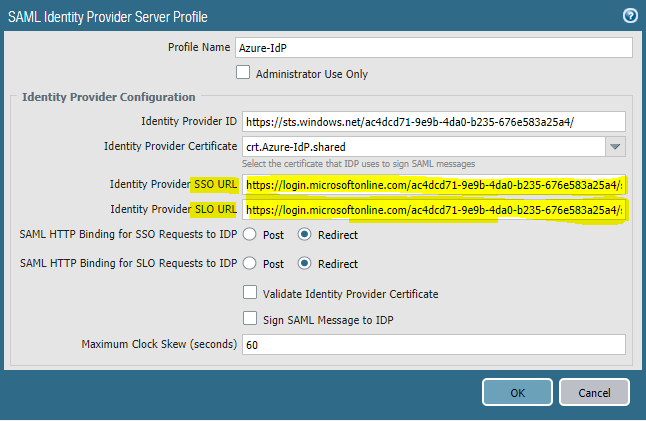The image size is (646, 421).
Task: Focus the Identity Provider ID field
Action: 433,121
